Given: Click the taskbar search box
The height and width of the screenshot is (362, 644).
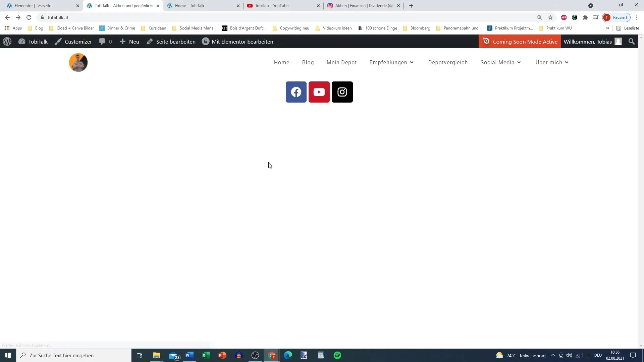Looking at the screenshot, I should 74,355.
